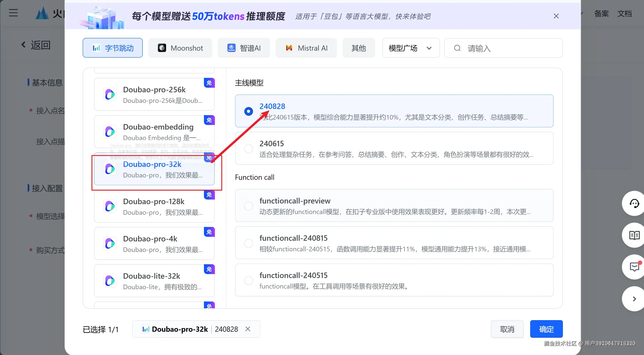Close the 50万tokens promotion banner
The image size is (644, 355).
click(x=556, y=16)
